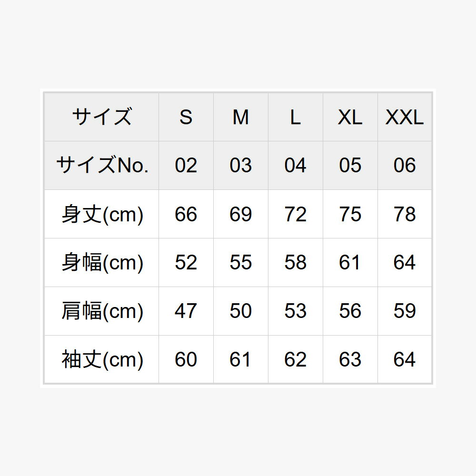Click the サイズNo. row label
This screenshot has height=476, width=476.
pyautogui.click(x=101, y=166)
